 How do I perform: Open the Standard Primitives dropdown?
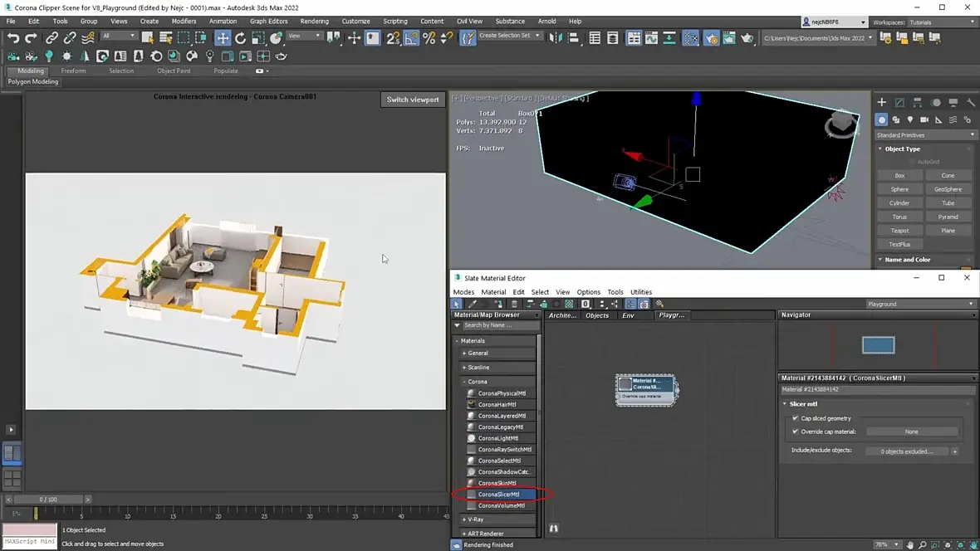point(925,134)
